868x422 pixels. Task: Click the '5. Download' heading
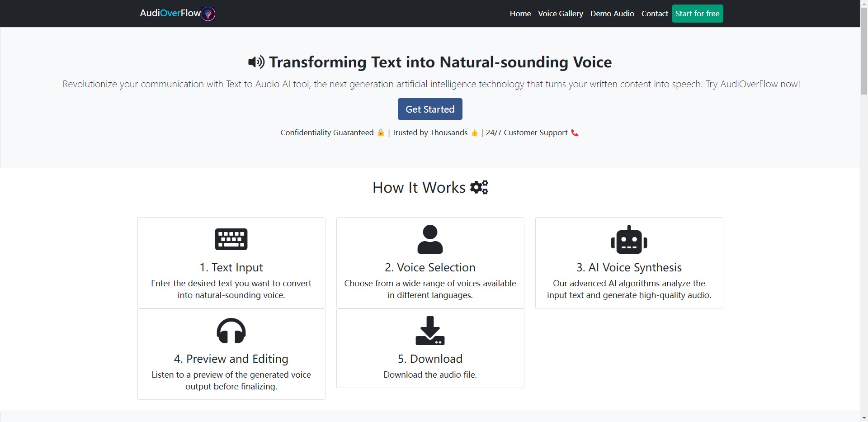(x=430, y=359)
